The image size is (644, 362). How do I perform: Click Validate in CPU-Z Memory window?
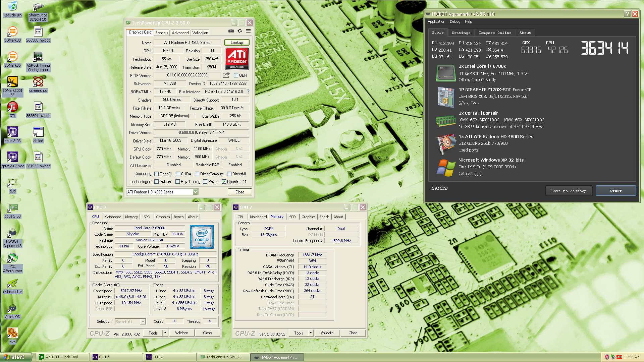(327, 333)
